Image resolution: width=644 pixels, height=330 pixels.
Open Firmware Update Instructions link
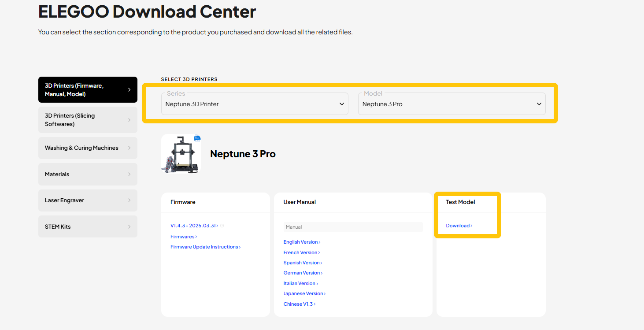tap(205, 247)
